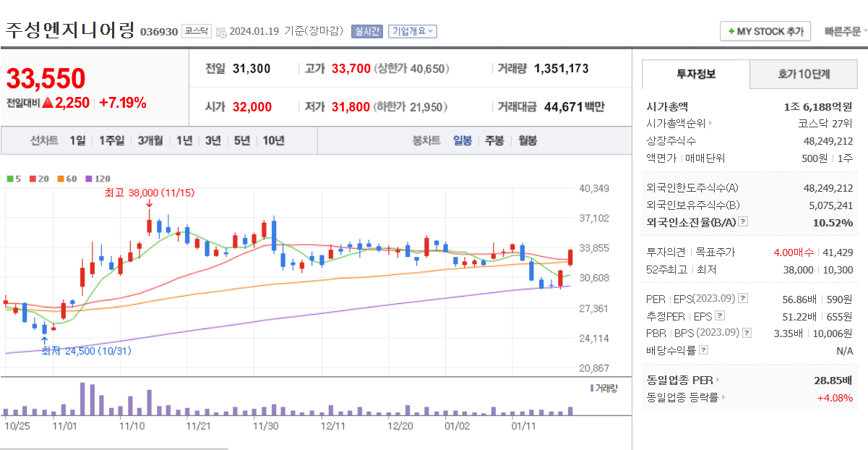868x450 pixels.
Task: Open help icon beside 배당수익률
Action: point(704,350)
